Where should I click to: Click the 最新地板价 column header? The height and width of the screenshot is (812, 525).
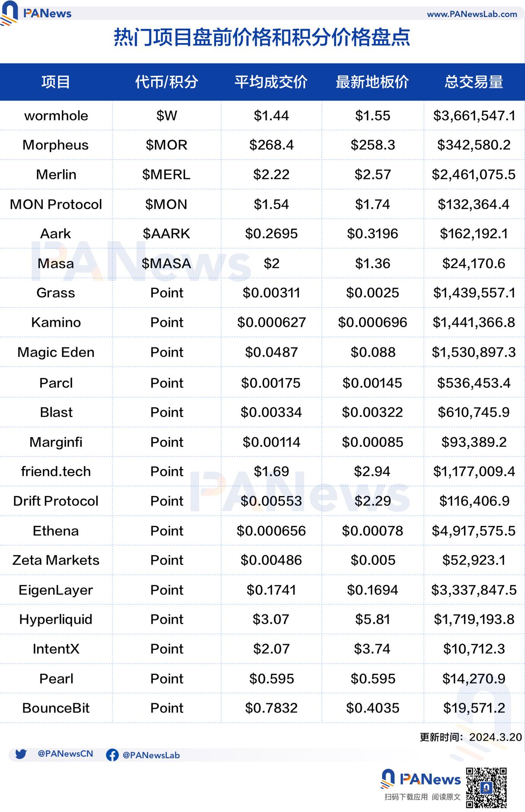[x=372, y=82]
